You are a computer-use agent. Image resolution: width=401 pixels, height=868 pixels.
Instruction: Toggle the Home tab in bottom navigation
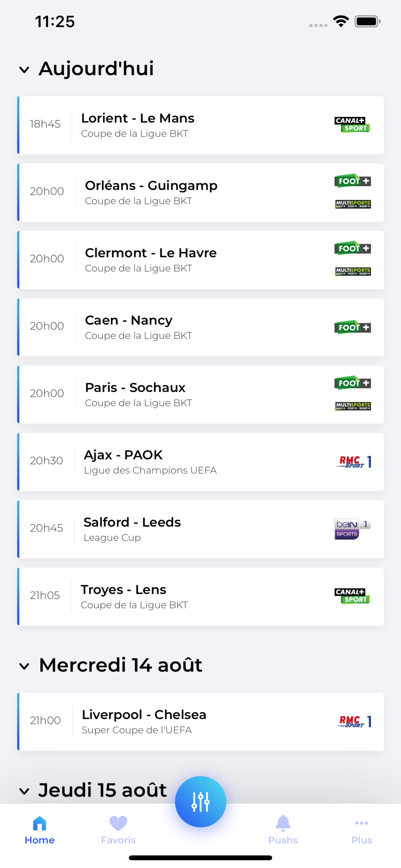tap(39, 831)
